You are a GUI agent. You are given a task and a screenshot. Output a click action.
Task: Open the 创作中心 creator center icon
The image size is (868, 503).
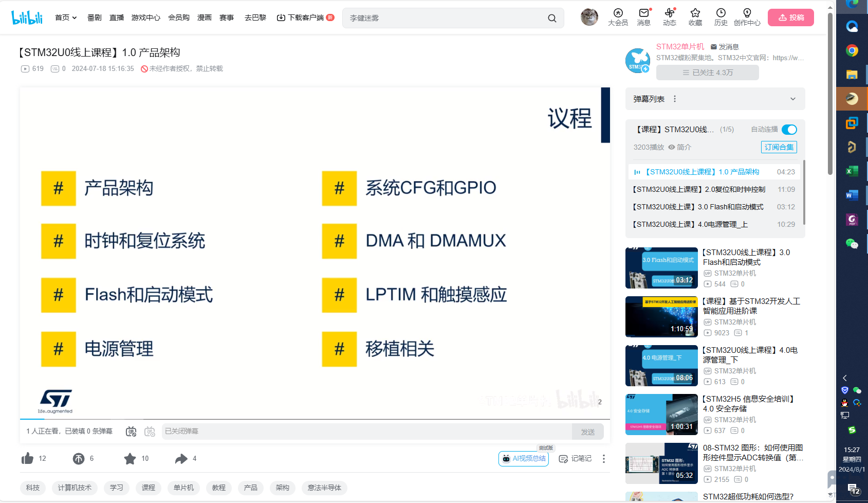pos(747,17)
